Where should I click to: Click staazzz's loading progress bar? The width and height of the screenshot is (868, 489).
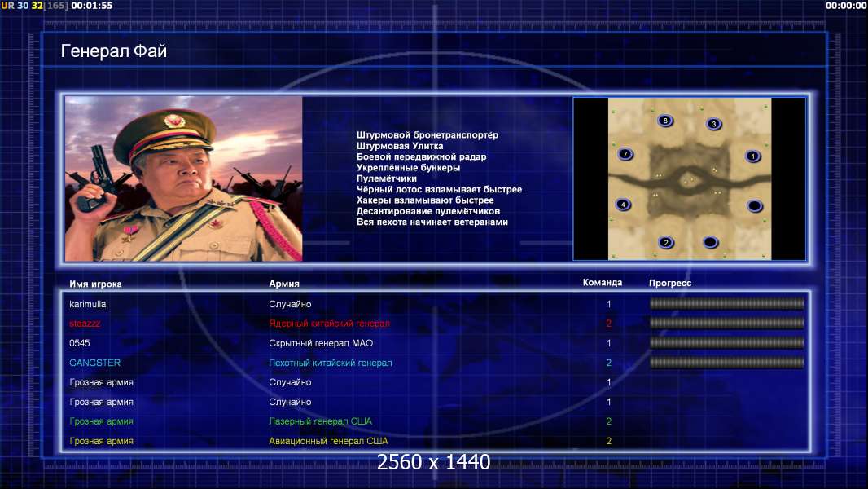[727, 323]
